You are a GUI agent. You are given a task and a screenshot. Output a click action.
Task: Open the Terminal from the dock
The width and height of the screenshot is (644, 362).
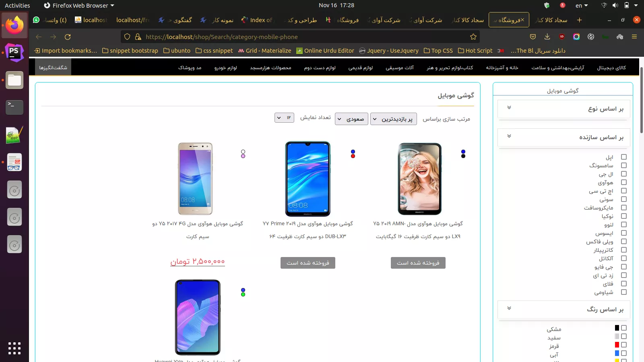(x=14, y=107)
